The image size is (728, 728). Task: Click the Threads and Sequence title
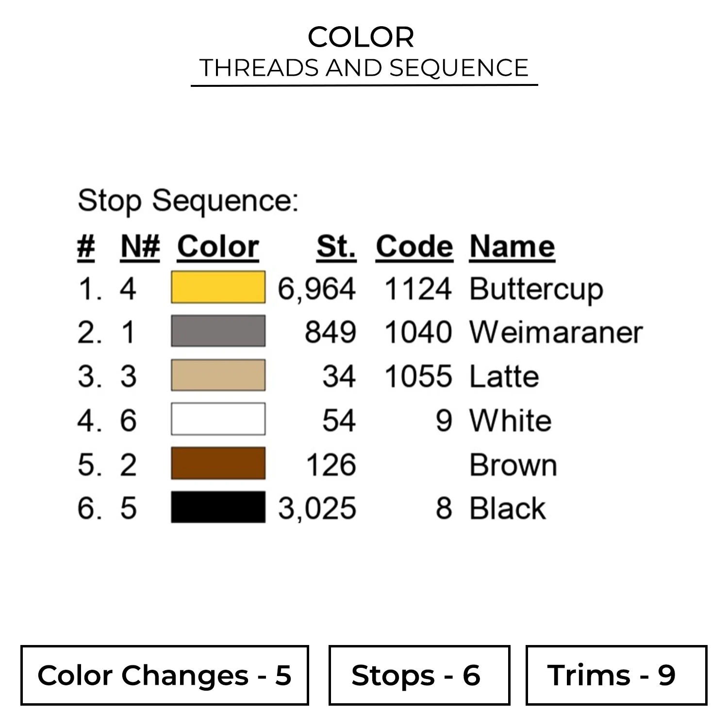coord(364,68)
